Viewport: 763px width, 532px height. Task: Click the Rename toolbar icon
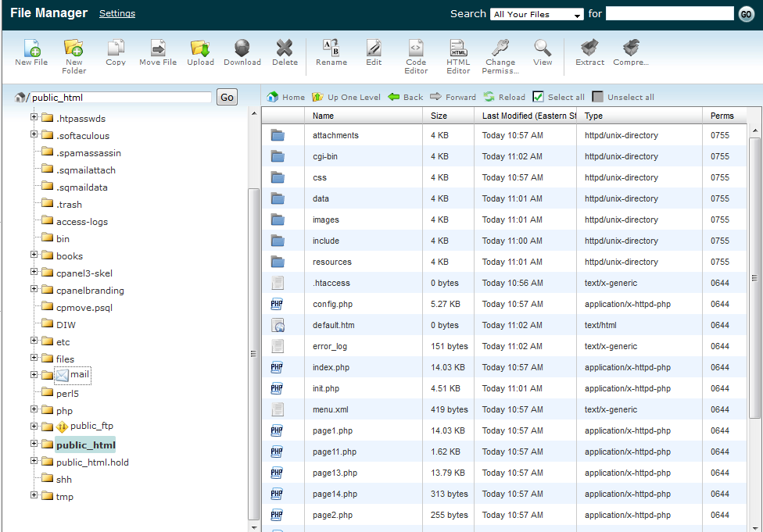coord(331,48)
